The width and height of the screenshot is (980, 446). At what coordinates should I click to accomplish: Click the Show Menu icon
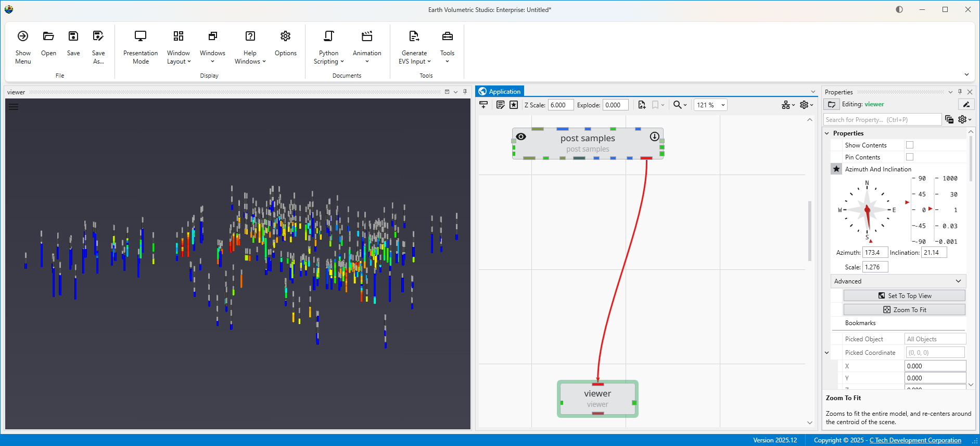(23, 36)
